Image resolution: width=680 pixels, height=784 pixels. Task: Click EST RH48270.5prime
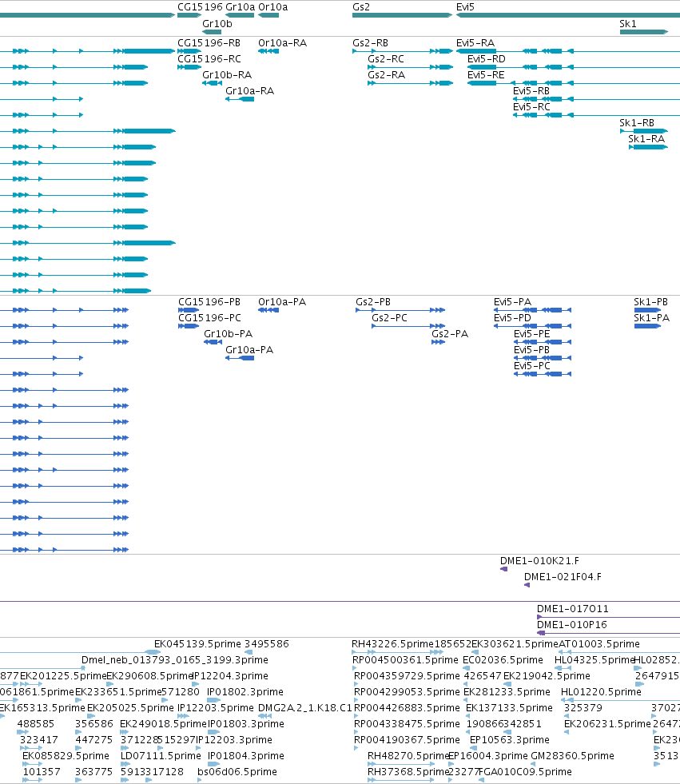tap(408, 756)
